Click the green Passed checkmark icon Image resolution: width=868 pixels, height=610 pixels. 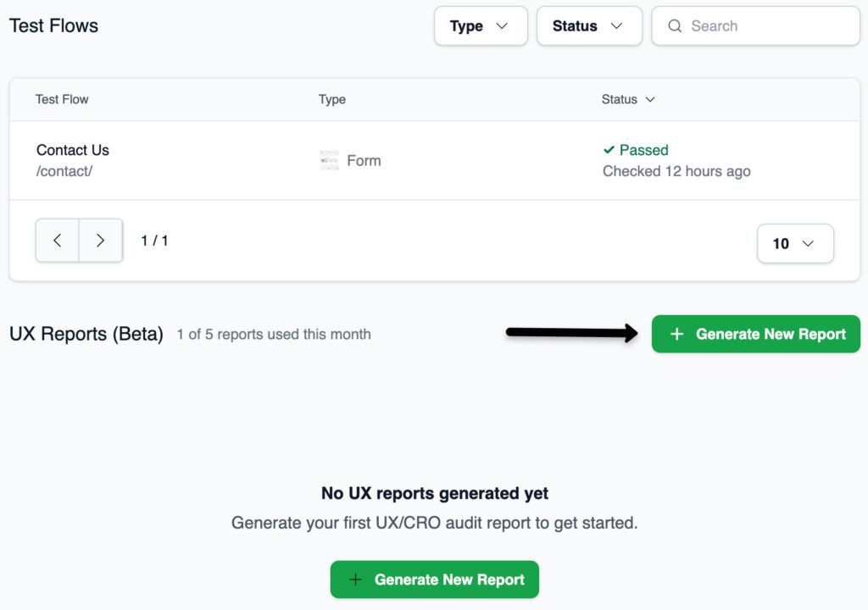point(609,150)
